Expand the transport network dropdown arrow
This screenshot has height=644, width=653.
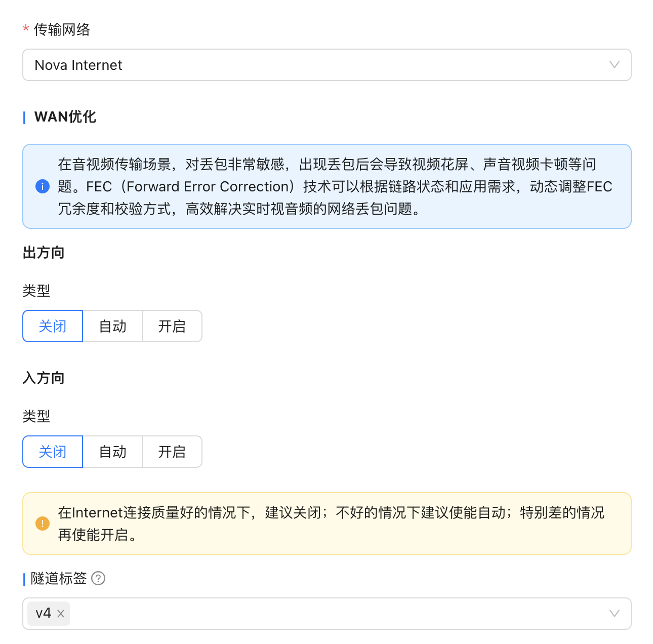614,65
